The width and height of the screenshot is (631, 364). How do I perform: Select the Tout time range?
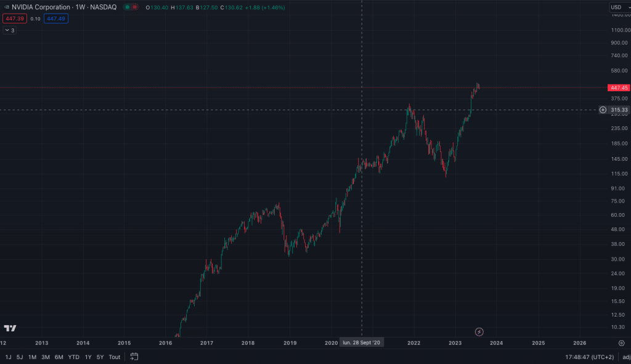tap(114, 357)
